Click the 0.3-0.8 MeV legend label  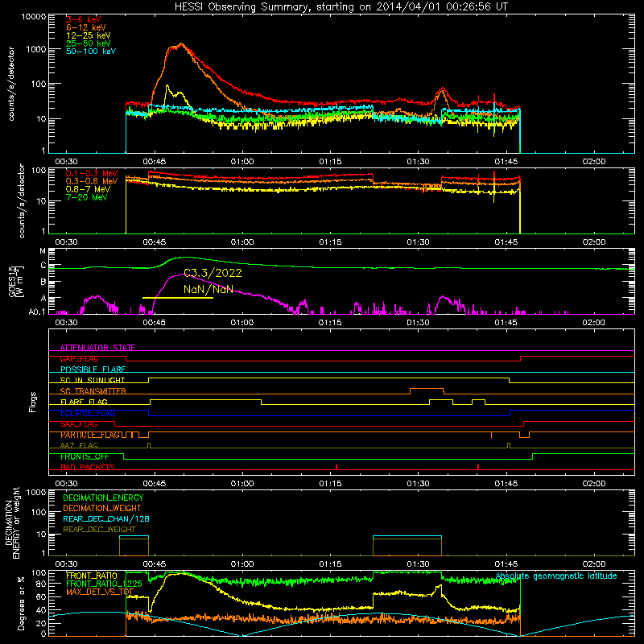[92, 181]
